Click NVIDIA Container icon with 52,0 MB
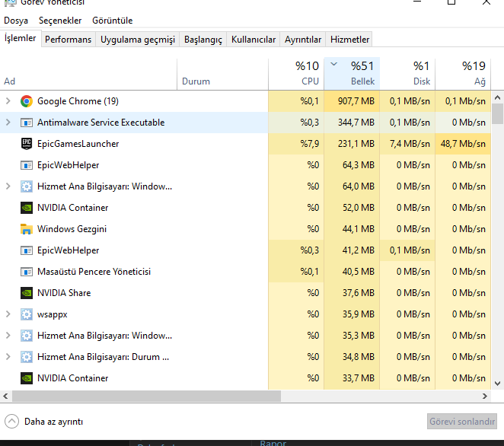 (x=27, y=208)
